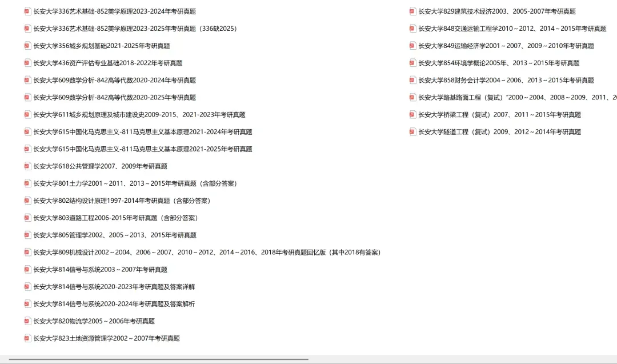Click the PDF icon beside 长安大学805管理学 entry
617x364 pixels.
[27, 235]
